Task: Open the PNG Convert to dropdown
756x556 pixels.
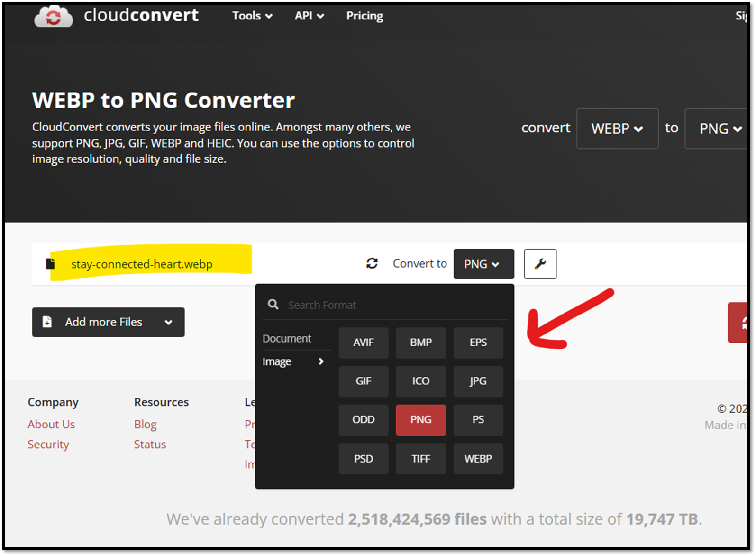Action: tap(483, 264)
